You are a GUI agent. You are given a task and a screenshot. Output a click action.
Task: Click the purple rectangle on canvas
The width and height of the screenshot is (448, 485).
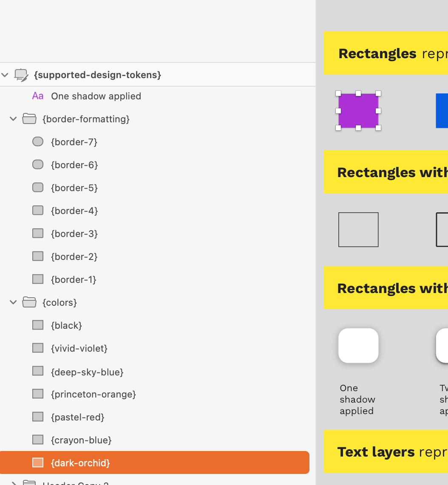358,111
